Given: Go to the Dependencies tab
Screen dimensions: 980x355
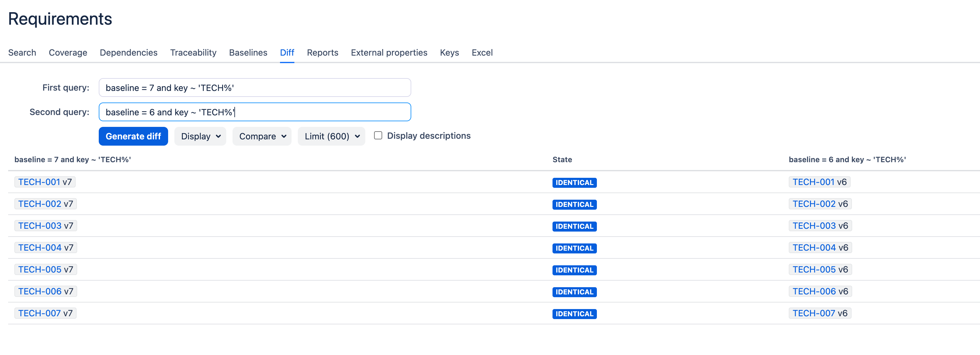Looking at the screenshot, I should coord(128,52).
